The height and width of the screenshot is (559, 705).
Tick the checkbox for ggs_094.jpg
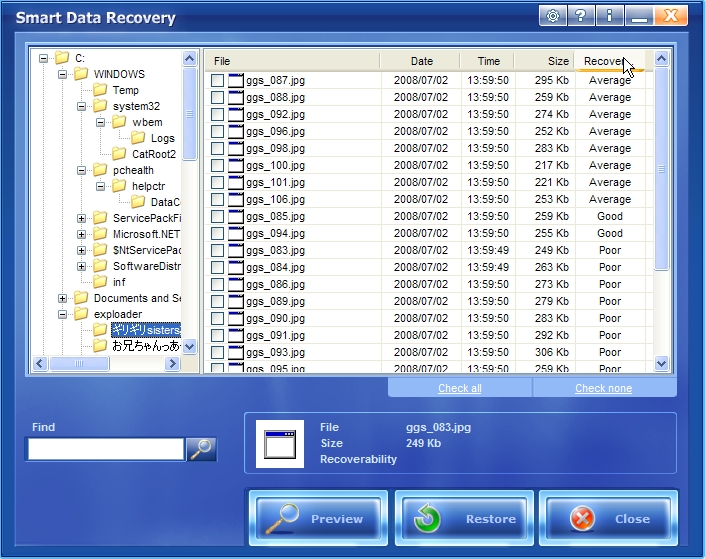coord(217,233)
